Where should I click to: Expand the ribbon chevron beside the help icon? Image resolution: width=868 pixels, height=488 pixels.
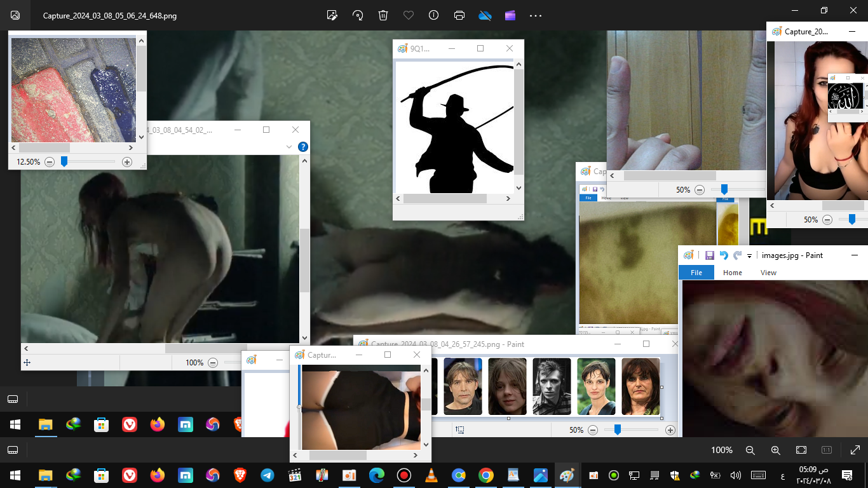coord(289,147)
